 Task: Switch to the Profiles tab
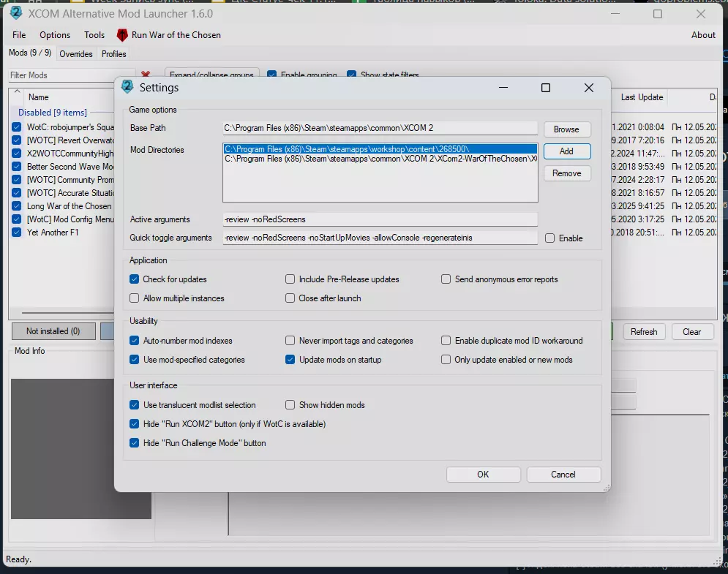coord(113,54)
